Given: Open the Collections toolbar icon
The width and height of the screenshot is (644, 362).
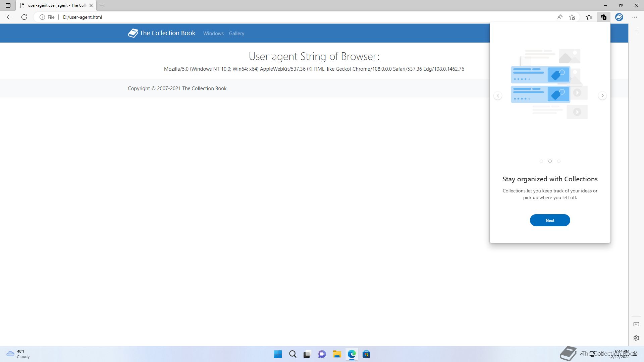Looking at the screenshot, I should click(604, 17).
